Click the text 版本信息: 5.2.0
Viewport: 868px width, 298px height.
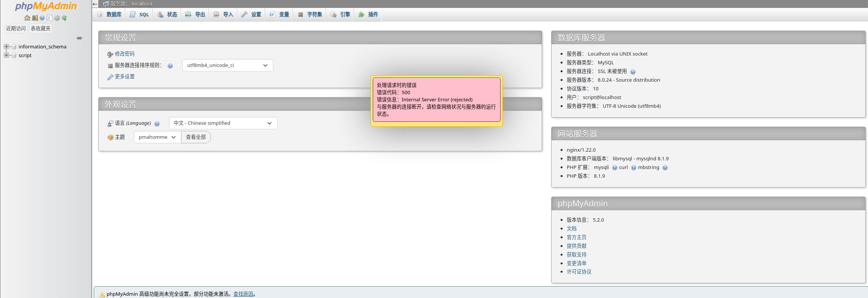(x=585, y=220)
